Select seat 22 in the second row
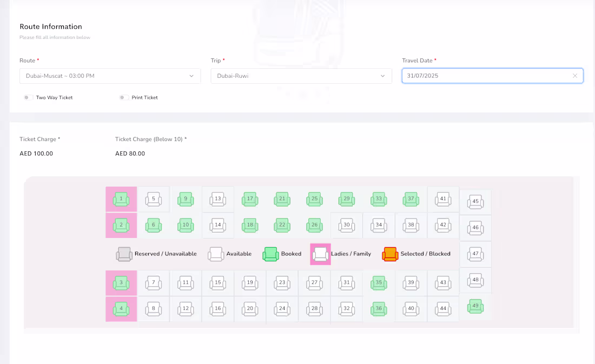The height and width of the screenshot is (364, 595). tap(282, 225)
